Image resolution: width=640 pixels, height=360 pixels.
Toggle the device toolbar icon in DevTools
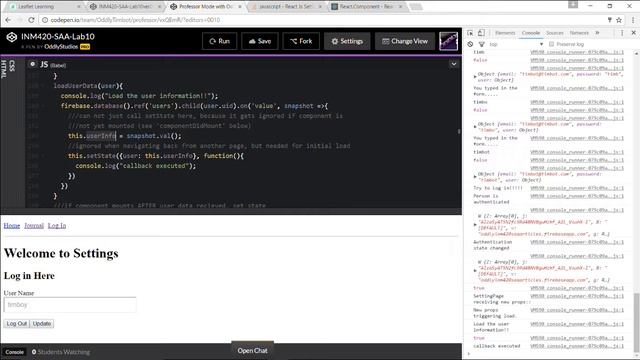481,33
